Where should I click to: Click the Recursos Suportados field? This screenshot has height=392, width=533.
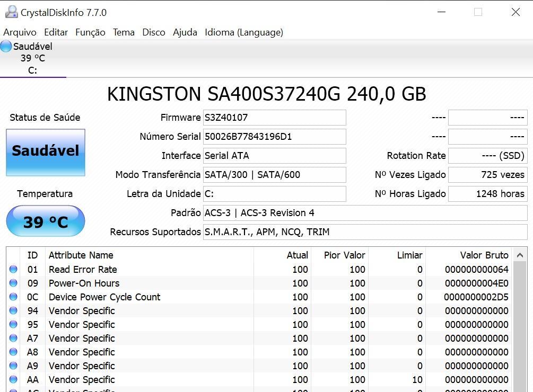[365, 232]
